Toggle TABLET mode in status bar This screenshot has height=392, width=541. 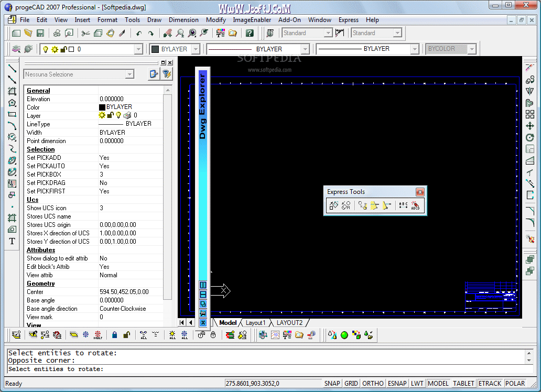click(x=463, y=384)
